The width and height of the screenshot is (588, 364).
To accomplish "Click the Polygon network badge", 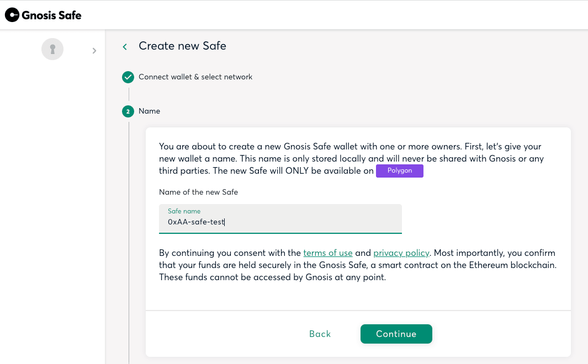I will (399, 171).
